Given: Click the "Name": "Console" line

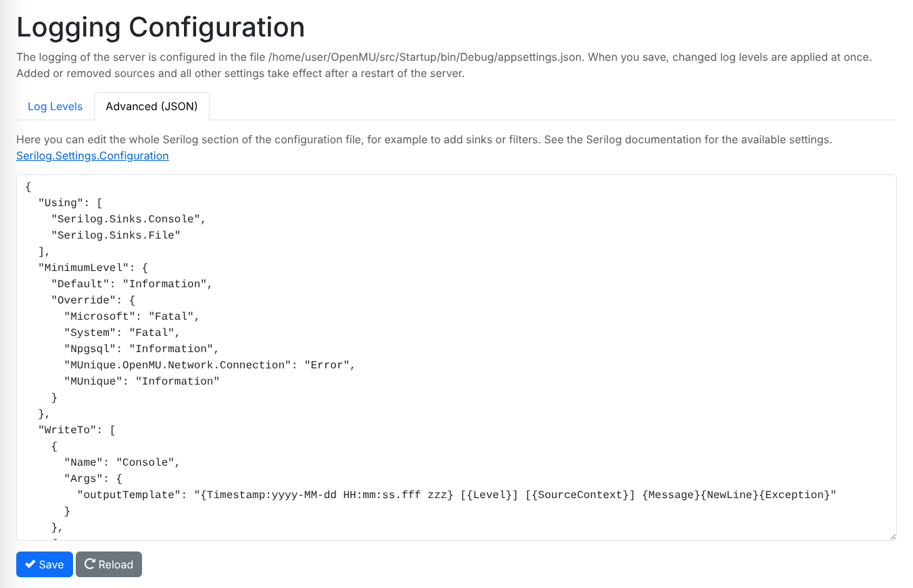Looking at the screenshot, I should coord(122,462).
